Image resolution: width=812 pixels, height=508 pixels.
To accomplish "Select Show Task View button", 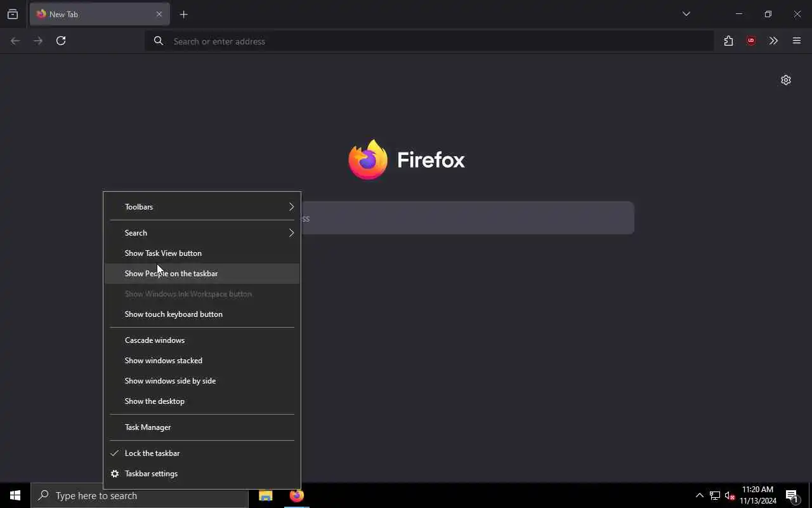I will pyautogui.click(x=202, y=253).
